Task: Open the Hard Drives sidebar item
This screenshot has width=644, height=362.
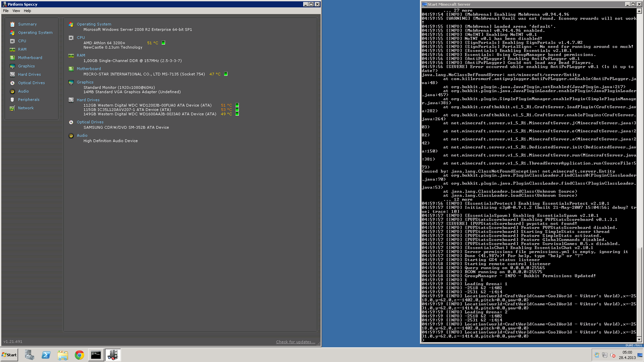Action: (29, 74)
